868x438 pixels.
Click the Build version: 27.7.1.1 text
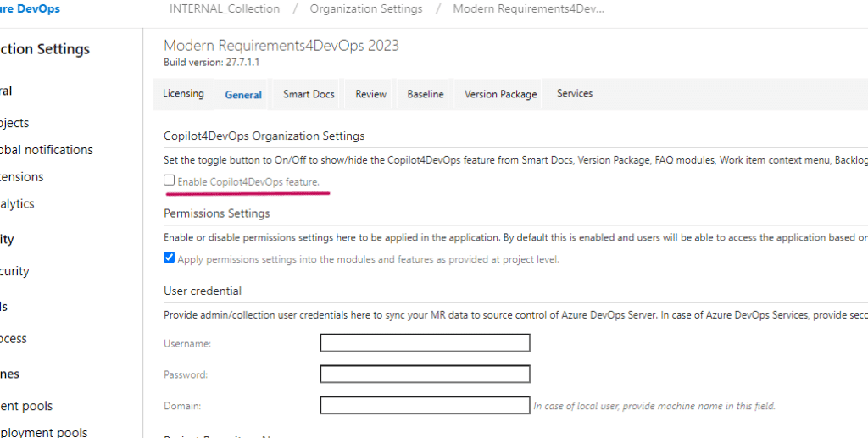tap(211, 62)
